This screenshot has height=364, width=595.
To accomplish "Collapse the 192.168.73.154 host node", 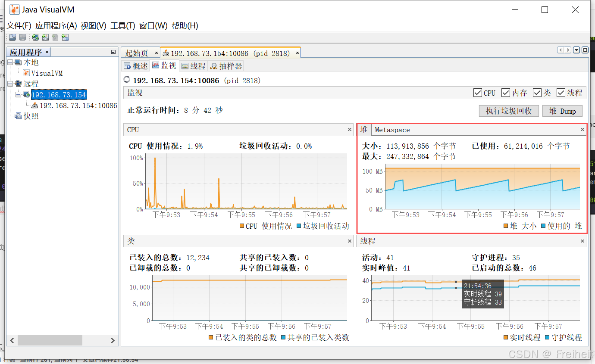I will tap(19, 94).
